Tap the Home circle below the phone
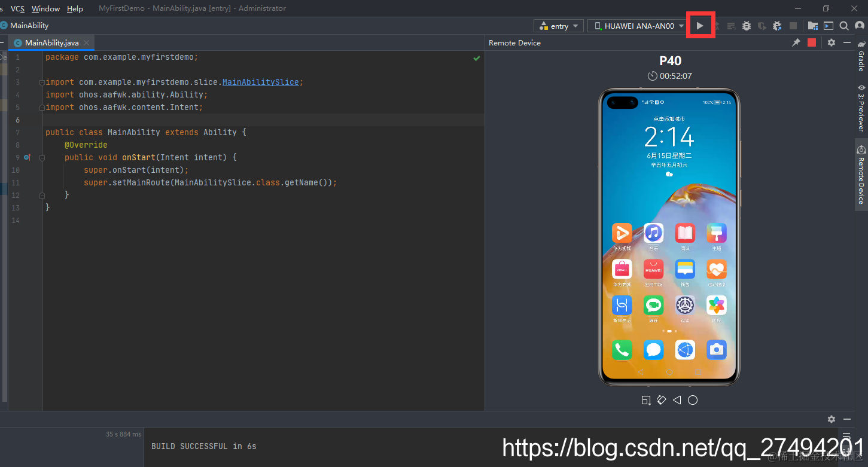The height and width of the screenshot is (467, 868). pos(692,400)
